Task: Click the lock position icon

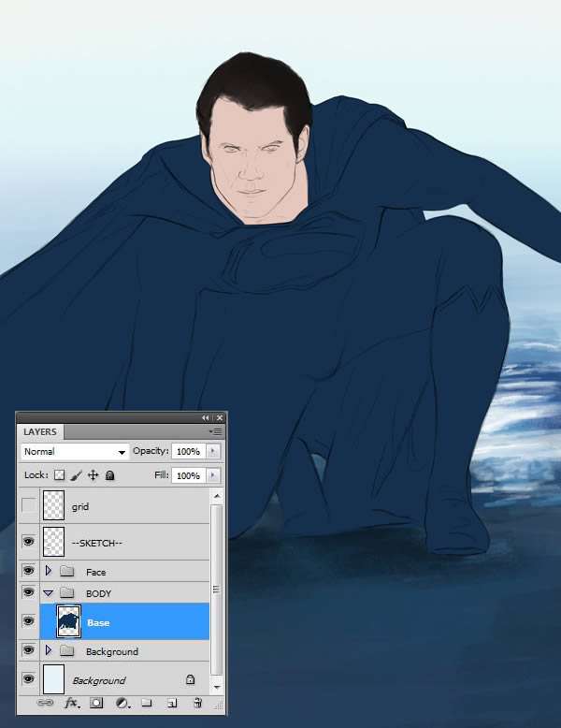Action: pos(93,475)
